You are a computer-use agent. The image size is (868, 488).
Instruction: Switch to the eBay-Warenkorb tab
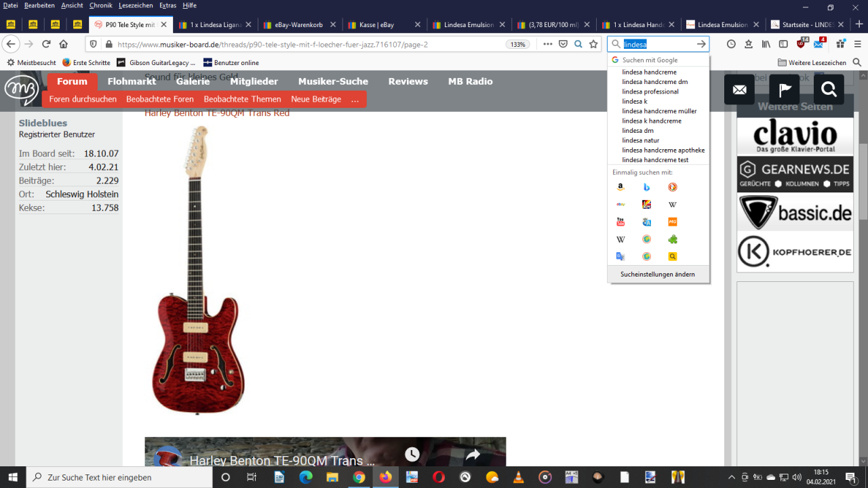[298, 25]
